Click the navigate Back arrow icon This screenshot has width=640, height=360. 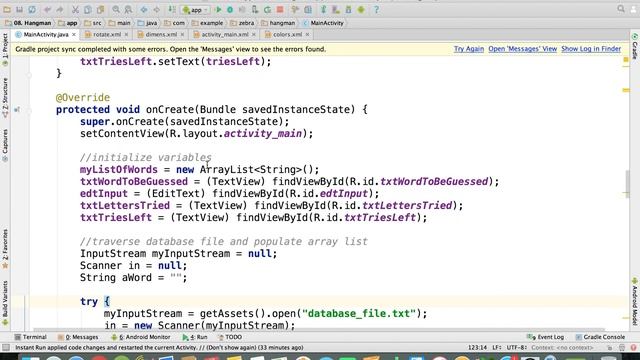(x=144, y=9)
